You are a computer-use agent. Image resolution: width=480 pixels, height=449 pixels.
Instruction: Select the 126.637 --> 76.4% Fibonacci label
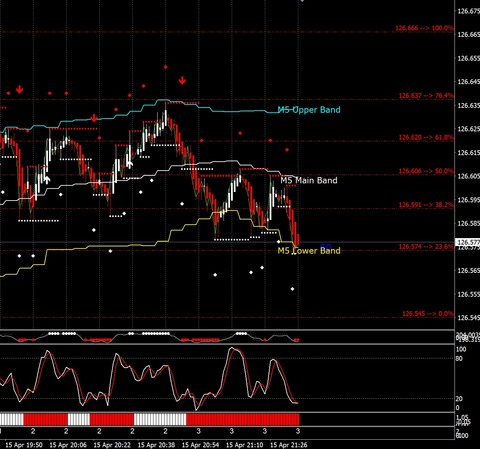point(426,96)
